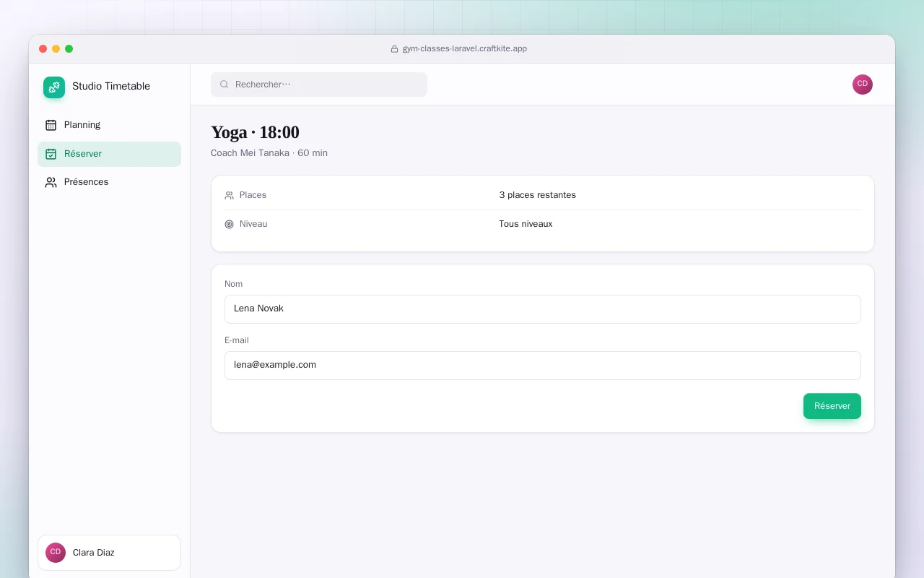
Task: Click the Niveau row label
Action: (253, 224)
